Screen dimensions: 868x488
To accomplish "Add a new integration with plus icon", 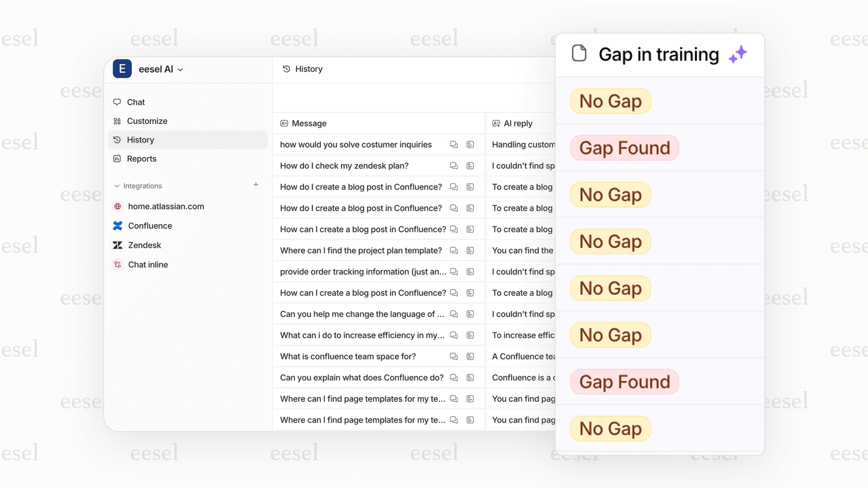I will 256,185.
